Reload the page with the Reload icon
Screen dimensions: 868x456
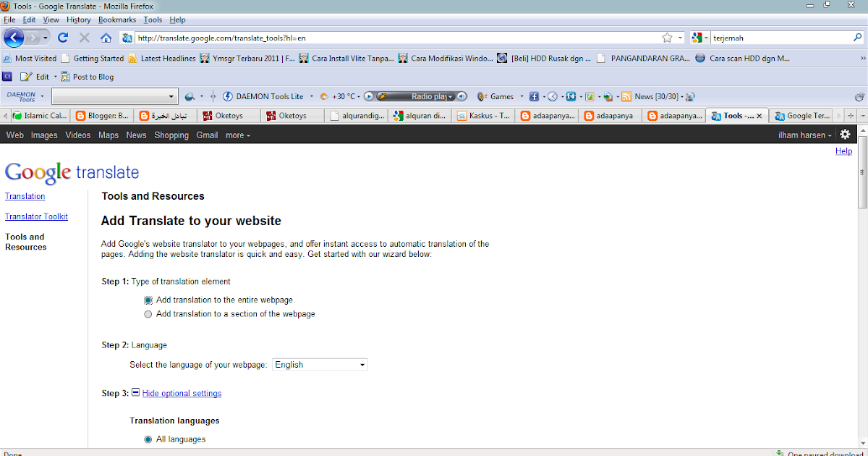(x=63, y=38)
